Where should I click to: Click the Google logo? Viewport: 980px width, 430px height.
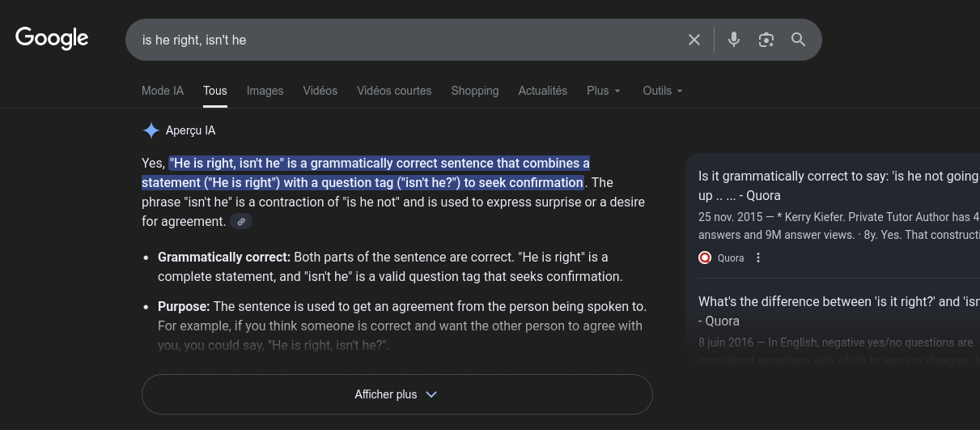pos(52,38)
